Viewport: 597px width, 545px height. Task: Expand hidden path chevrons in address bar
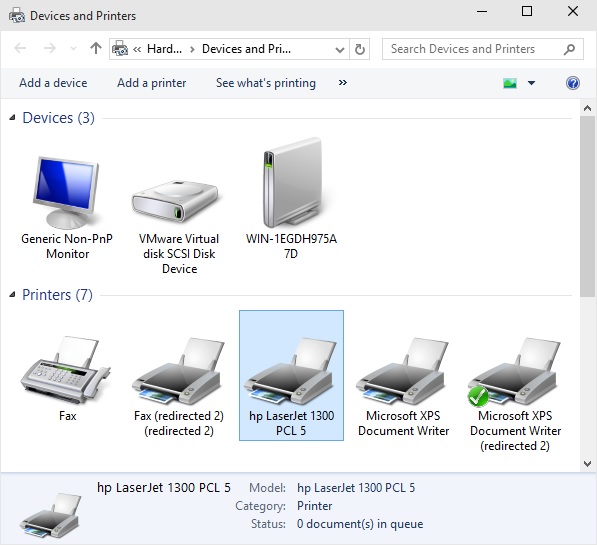tap(137, 49)
